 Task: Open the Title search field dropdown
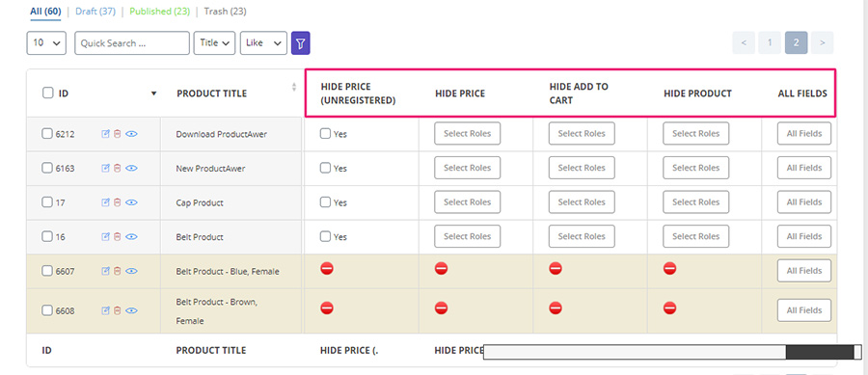pyautogui.click(x=214, y=43)
